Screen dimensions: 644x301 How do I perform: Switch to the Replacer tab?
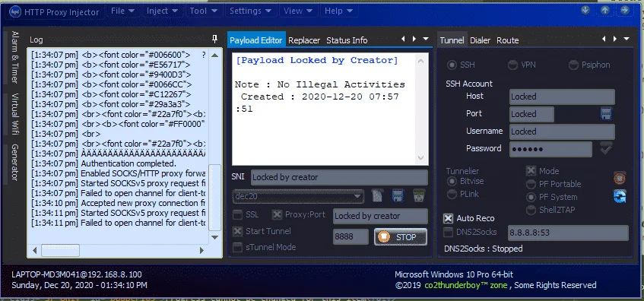304,40
